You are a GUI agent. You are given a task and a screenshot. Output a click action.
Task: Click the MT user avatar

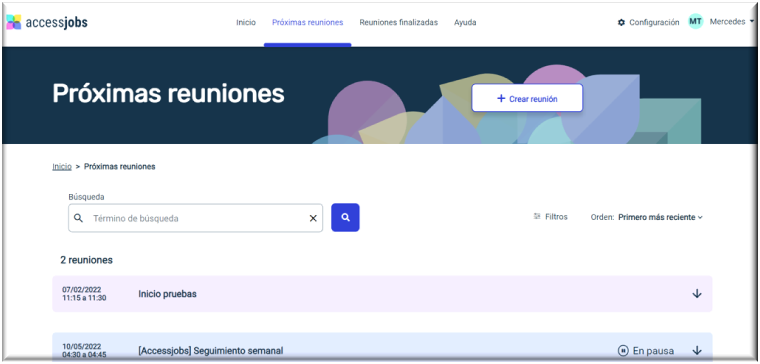click(696, 21)
